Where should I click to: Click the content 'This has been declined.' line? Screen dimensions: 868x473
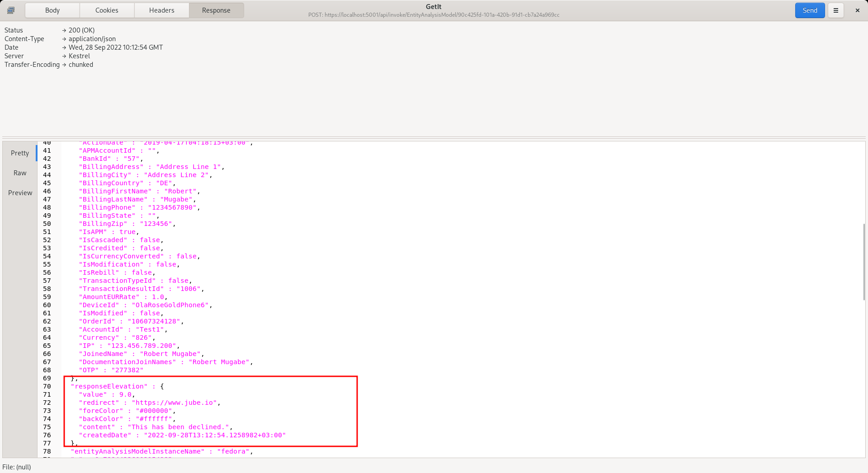pos(156,427)
